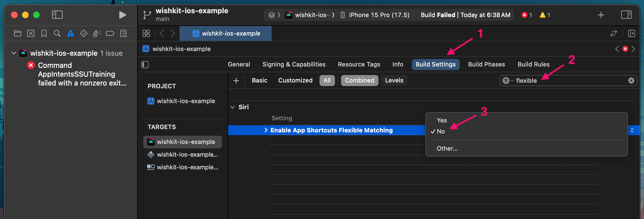Open the Resource Tags tab
The height and width of the screenshot is (219, 644).
(359, 65)
